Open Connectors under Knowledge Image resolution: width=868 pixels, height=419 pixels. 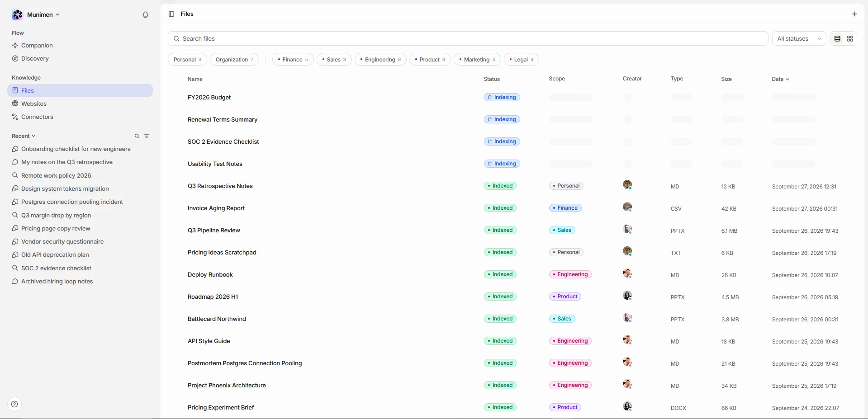tap(80, 117)
